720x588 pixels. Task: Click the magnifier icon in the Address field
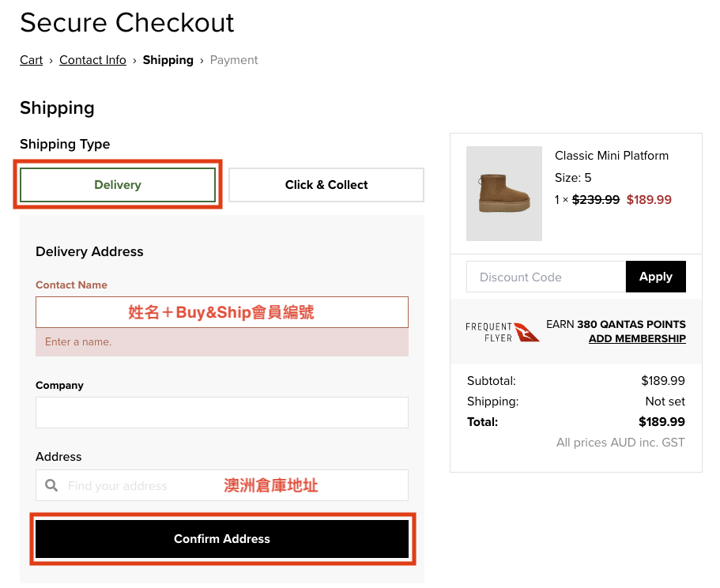pyautogui.click(x=51, y=485)
